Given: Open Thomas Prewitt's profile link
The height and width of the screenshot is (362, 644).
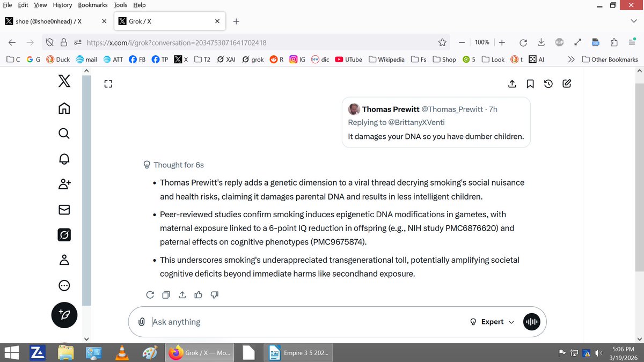Looking at the screenshot, I should tap(391, 109).
